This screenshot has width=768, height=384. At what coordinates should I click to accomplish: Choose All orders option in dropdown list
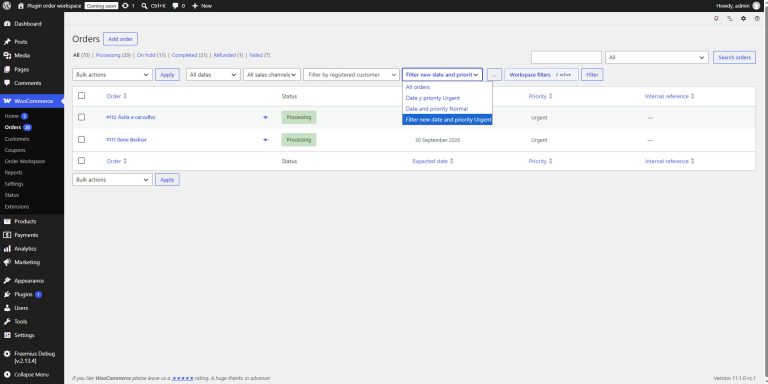(x=447, y=87)
